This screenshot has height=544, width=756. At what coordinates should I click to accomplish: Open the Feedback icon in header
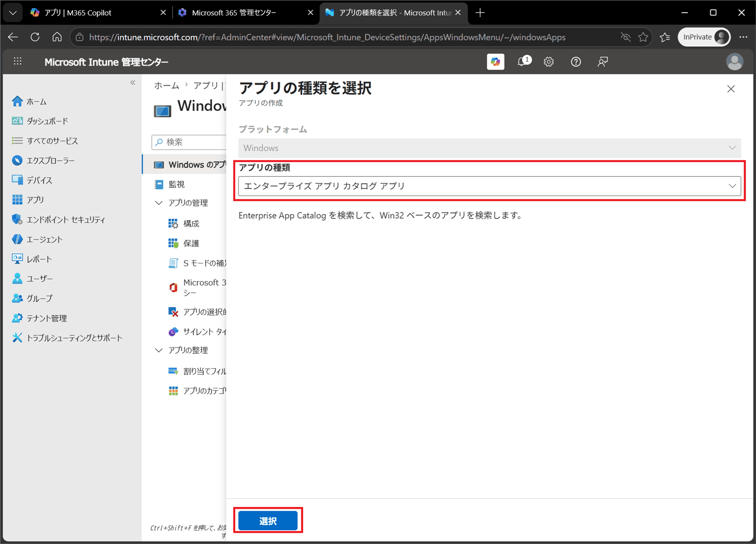[x=603, y=61]
